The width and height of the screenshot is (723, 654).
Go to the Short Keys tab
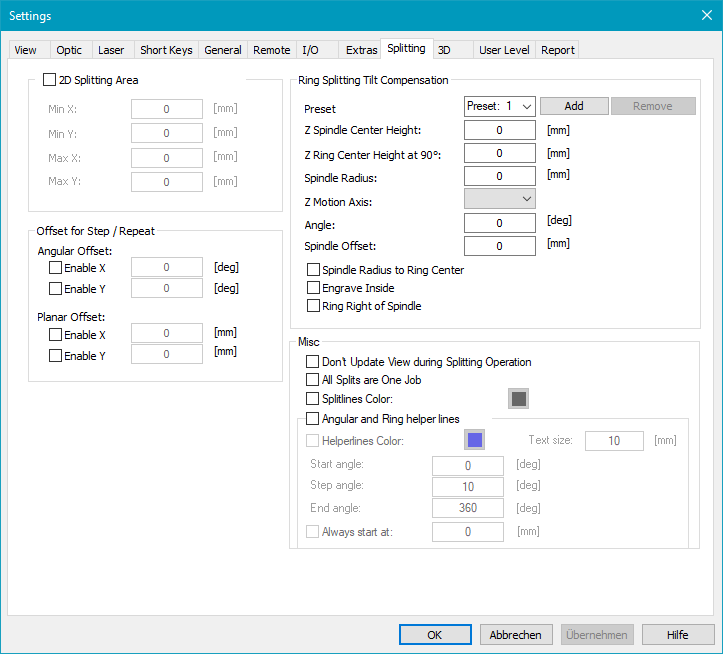[x=166, y=50]
